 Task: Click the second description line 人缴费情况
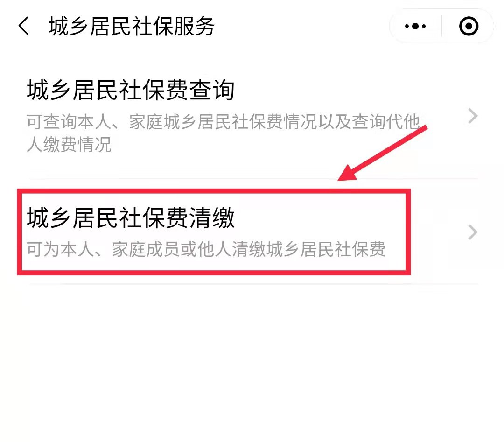tap(69, 144)
